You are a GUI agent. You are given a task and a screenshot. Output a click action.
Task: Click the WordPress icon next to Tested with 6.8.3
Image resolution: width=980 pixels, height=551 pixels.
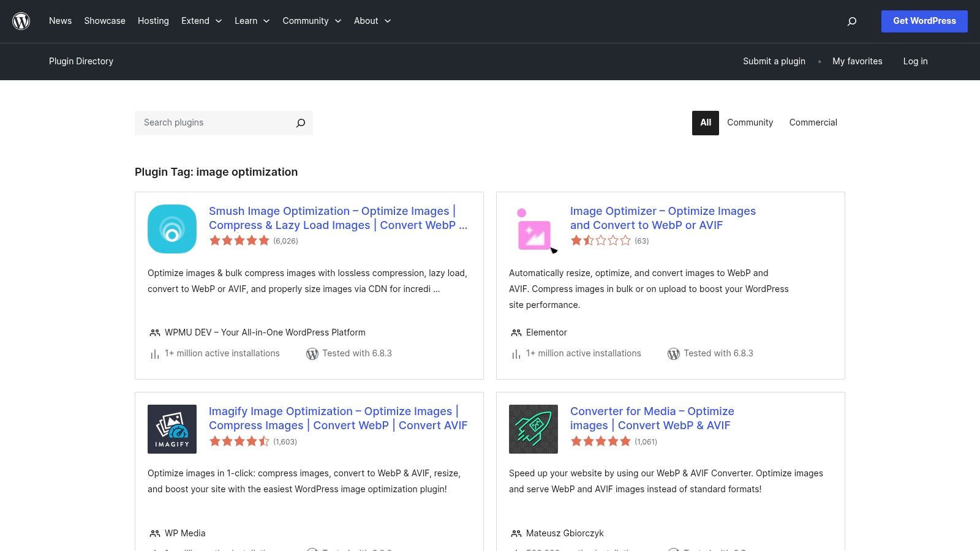[x=312, y=353]
